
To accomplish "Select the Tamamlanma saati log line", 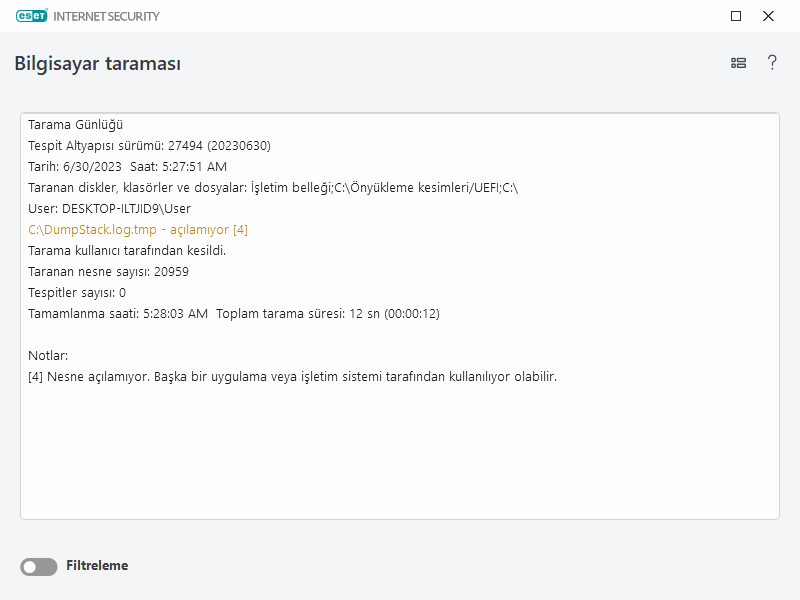I will click(233, 313).
